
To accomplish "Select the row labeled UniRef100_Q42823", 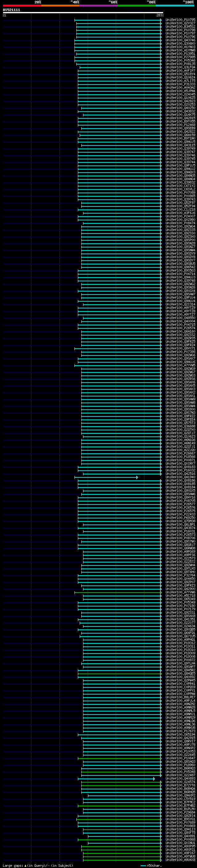I will [x=180, y=101].
